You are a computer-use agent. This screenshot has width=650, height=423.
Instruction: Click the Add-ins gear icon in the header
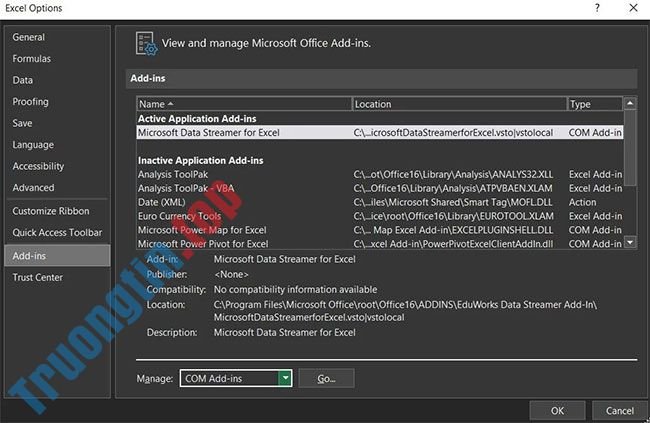(146, 44)
